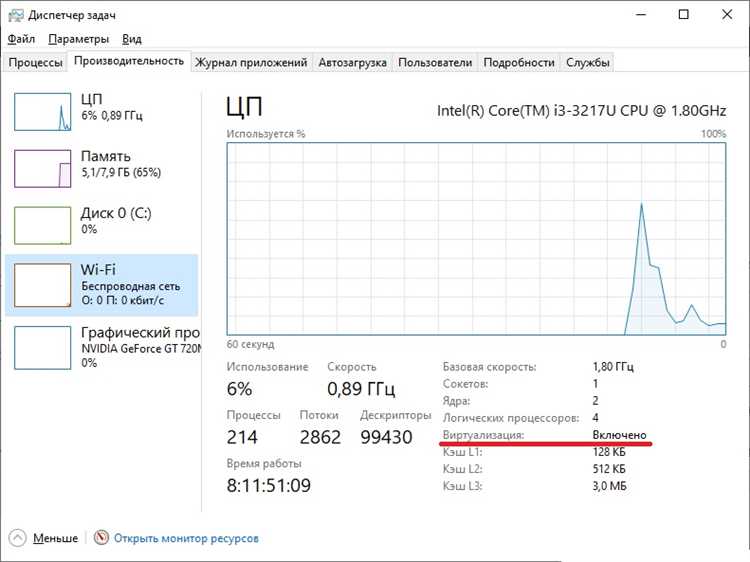The height and width of the screenshot is (562, 750).
Task: Select the Графический процессор thumbnail
Action: click(x=43, y=348)
